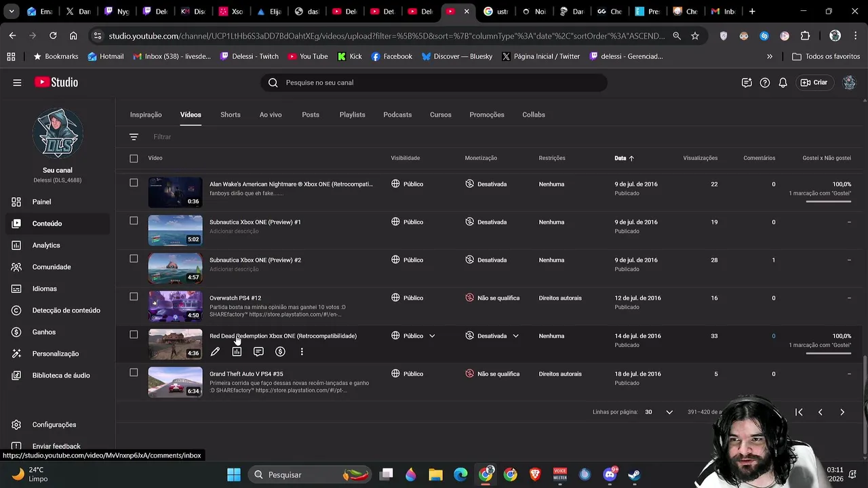Open analytics icon for Red Dead Redemption video
The height and width of the screenshot is (488, 868).
[x=237, y=352]
